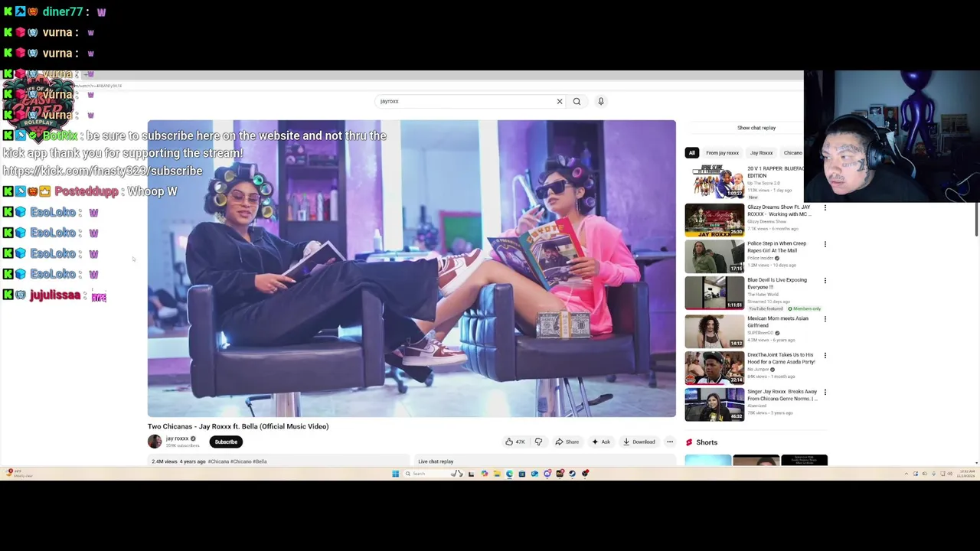Open the Share dialog for the video
The image size is (980, 551).
(567, 442)
